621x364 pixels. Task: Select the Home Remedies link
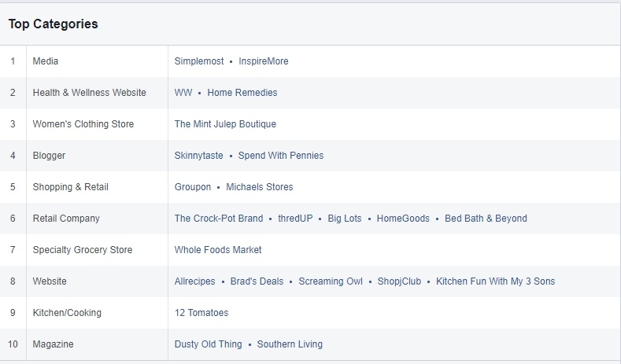(x=242, y=93)
